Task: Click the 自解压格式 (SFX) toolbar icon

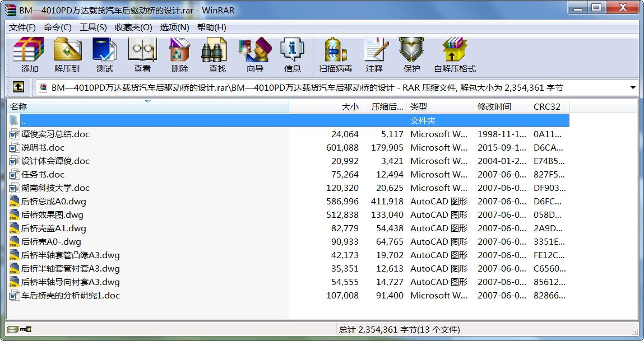Action: (x=455, y=50)
